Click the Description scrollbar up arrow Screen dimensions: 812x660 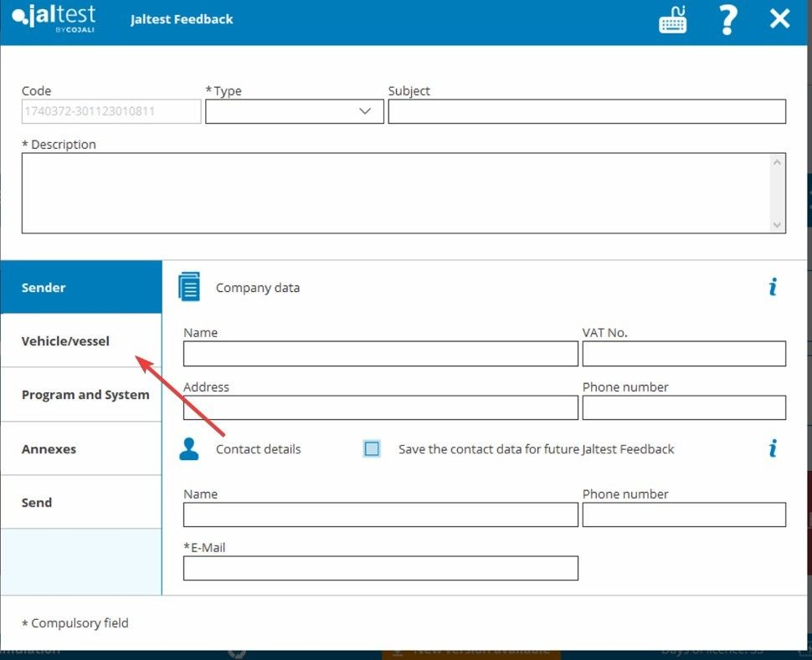(x=777, y=162)
